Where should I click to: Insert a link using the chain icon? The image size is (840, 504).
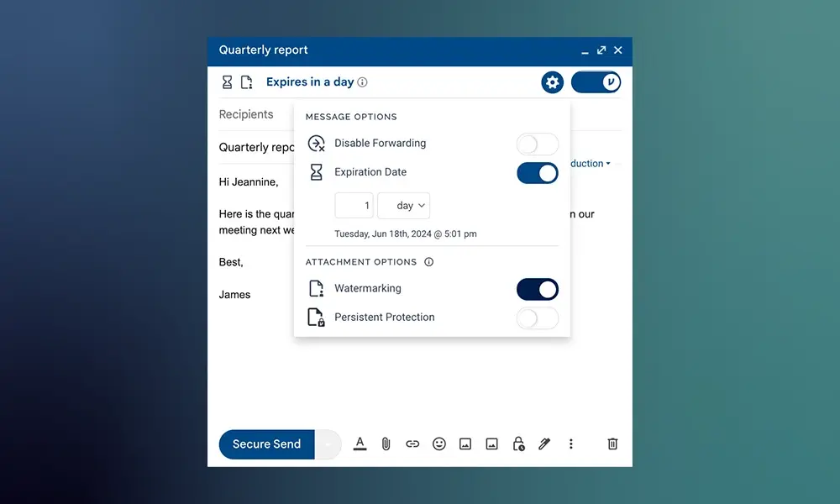click(412, 444)
